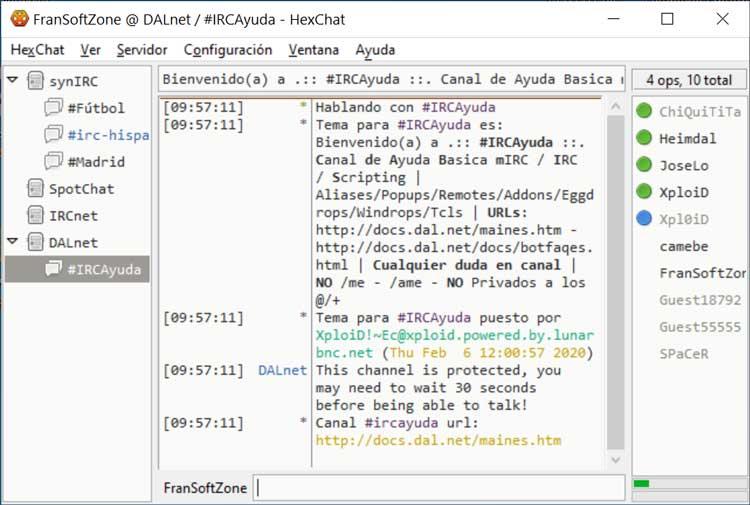
Task: Click the 'Thu Feb 6 12:00:57 2020' date text
Action: click(x=487, y=352)
